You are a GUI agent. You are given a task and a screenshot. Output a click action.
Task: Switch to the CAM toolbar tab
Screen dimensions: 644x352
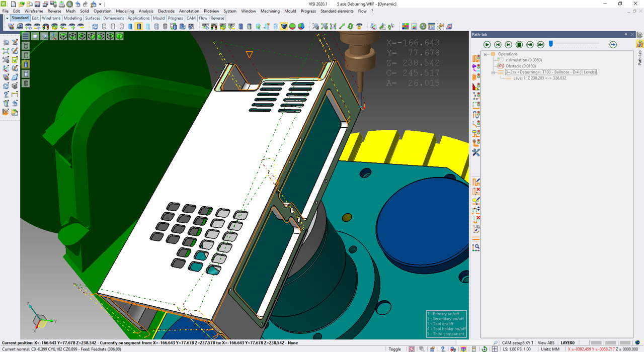point(191,18)
